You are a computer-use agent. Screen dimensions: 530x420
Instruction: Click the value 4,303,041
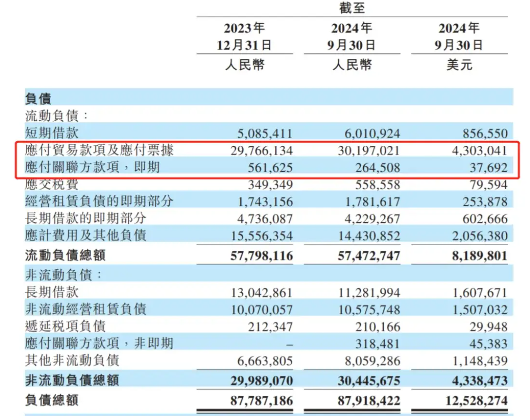[x=480, y=151]
